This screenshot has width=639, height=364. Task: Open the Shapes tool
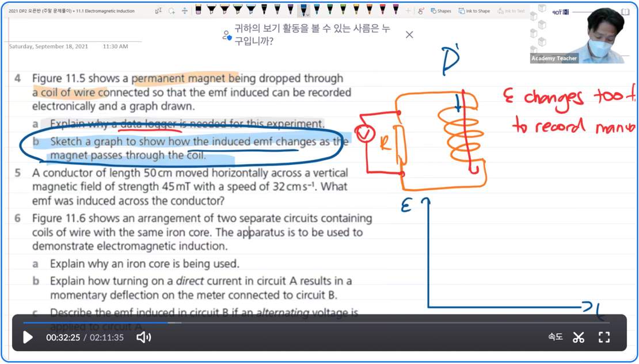(441, 11)
